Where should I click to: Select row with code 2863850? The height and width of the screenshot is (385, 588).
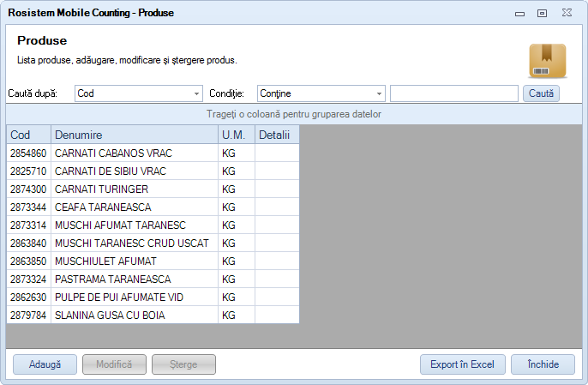point(28,262)
